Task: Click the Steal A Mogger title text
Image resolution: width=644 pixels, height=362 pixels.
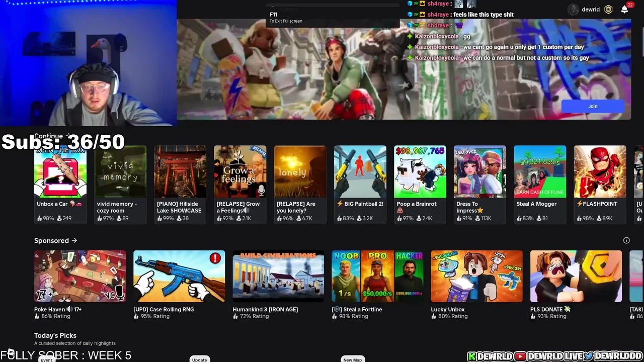Action: pos(536,204)
